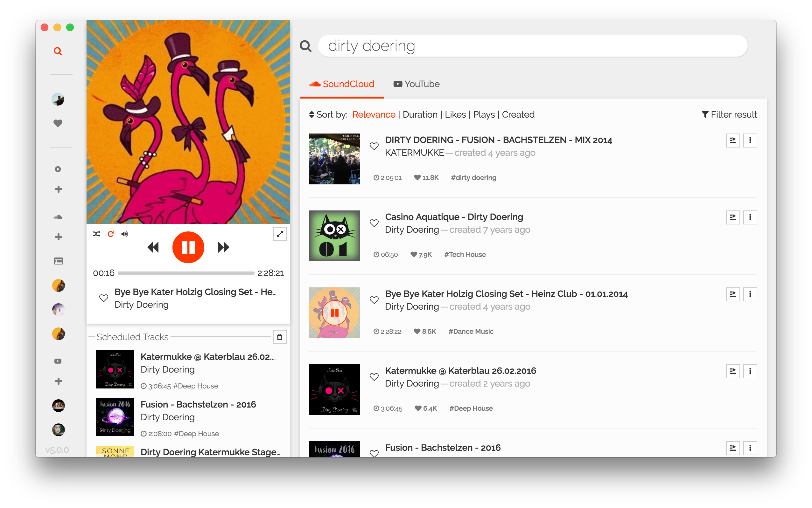
Task: Switch to the SoundCloud tab
Action: tap(342, 84)
